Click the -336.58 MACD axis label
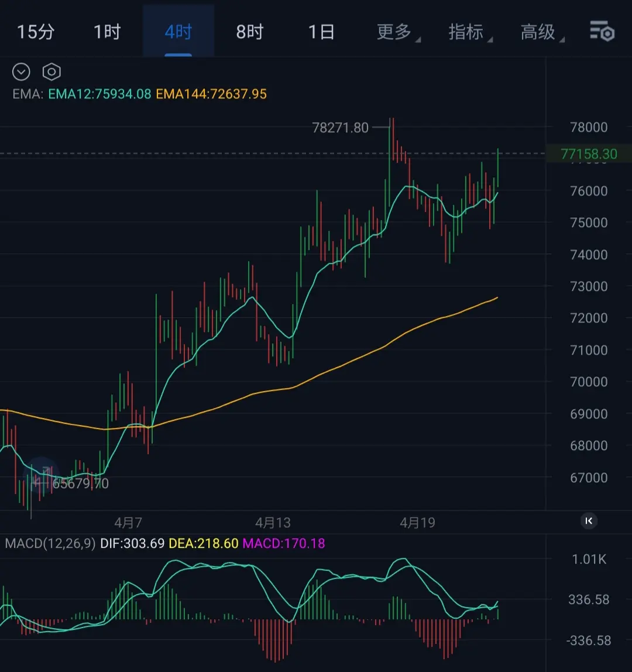This screenshot has width=632, height=672. pos(589,640)
